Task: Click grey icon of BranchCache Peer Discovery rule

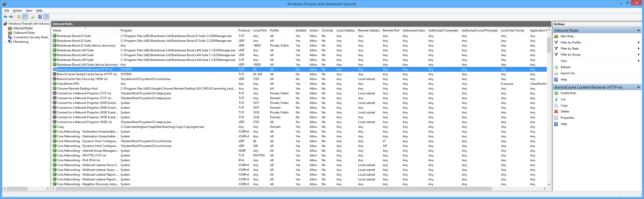Action: pyautogui.click(x=55, y=79)
